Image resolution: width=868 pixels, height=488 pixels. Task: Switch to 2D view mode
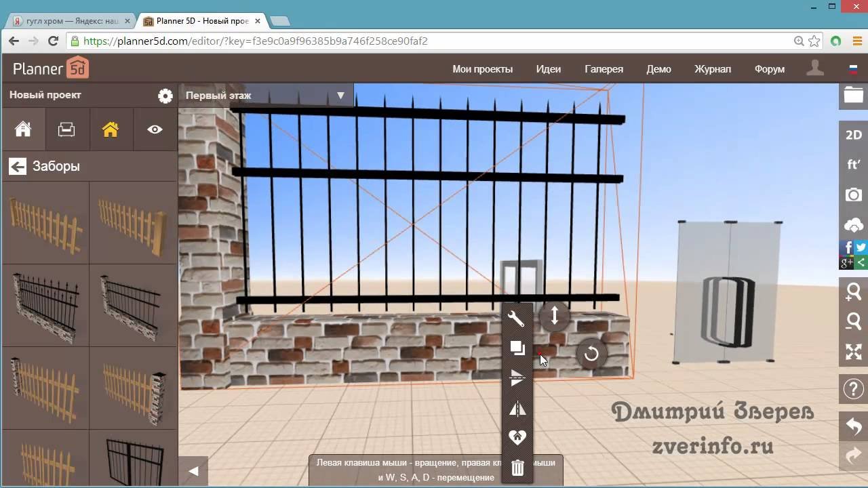(853, 135)
